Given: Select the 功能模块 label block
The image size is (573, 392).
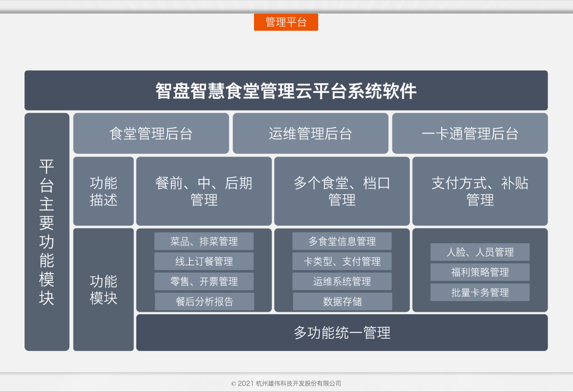Looking at the screenshot, I should (x=103, y=288).
